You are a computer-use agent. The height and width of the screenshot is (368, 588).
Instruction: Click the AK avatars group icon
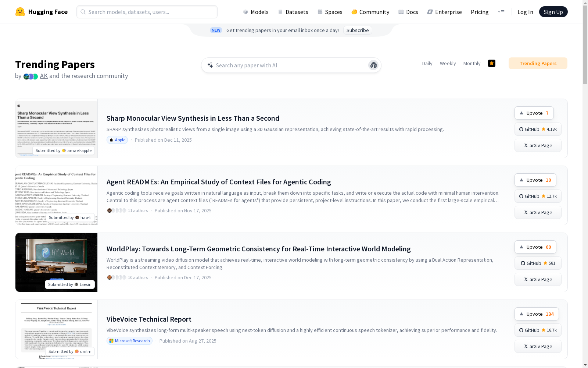[x=31, y=76]
